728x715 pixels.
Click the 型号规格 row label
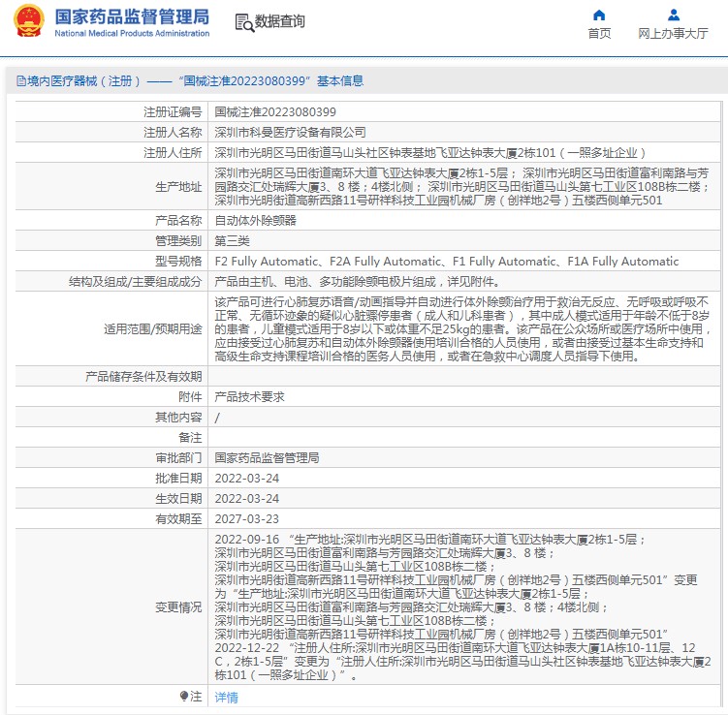coord(178,262)
